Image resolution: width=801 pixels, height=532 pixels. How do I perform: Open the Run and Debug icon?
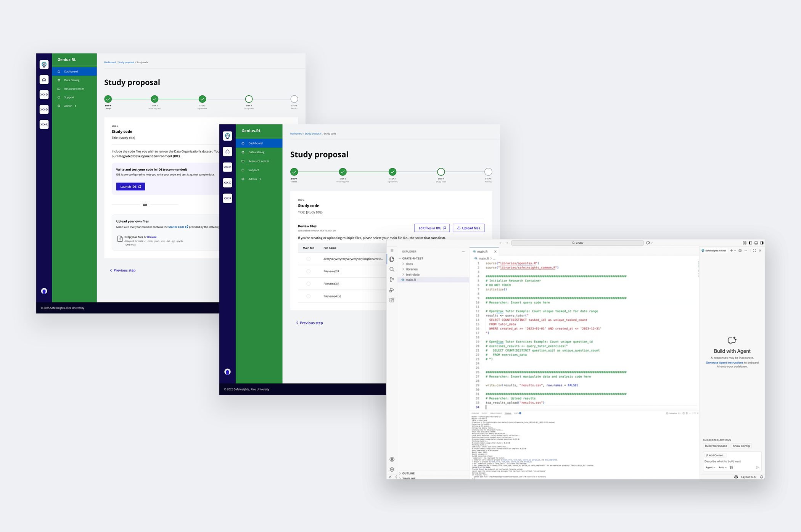click(x=392, y=290)
